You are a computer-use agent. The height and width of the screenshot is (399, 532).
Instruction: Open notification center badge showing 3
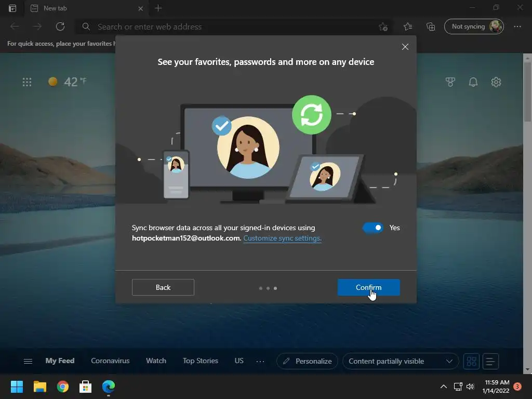[517, 387]
